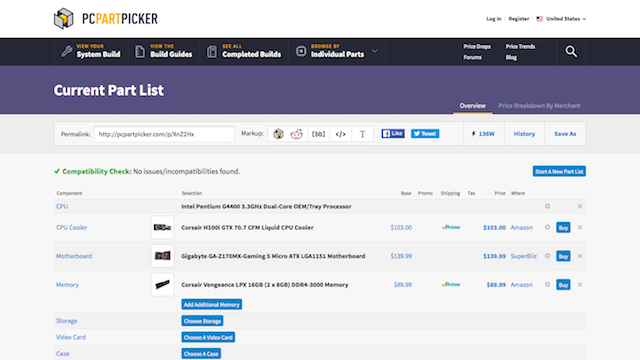Open the Build Guides menu item
The width and height of the screenshot is (640, 360).
click(163, 51)
